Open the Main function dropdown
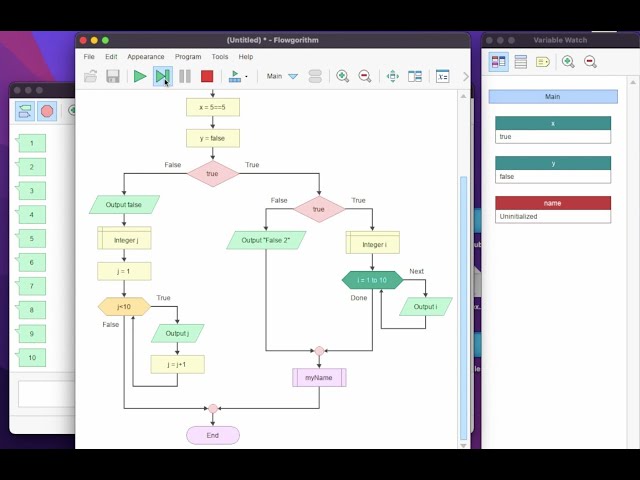This screenshot has height=480, width=640. pyautogui.click(x=293, y=76)
